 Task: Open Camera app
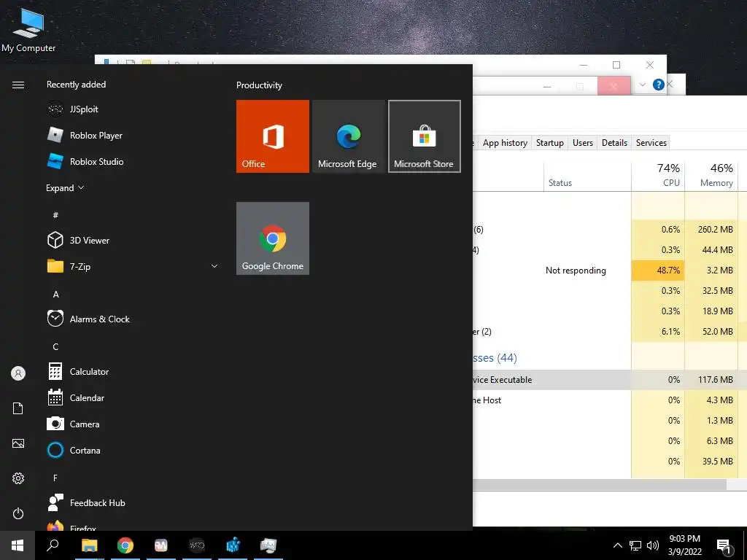click(133, 424)
